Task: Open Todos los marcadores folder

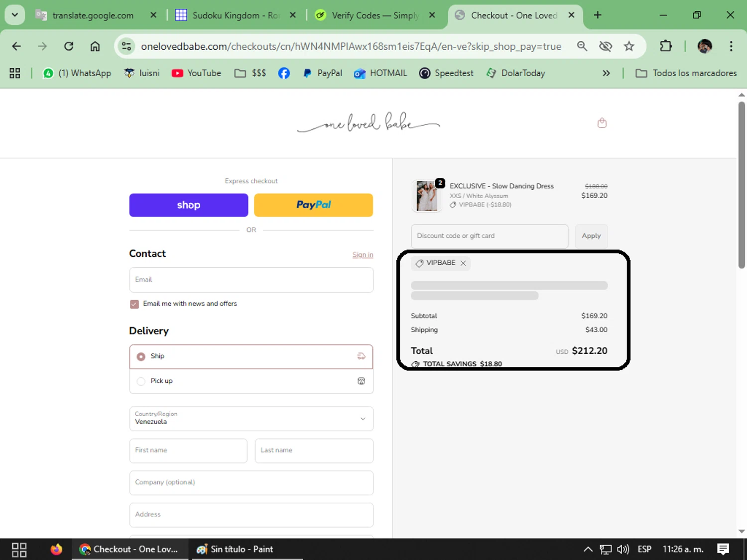Action: [686, 73]
